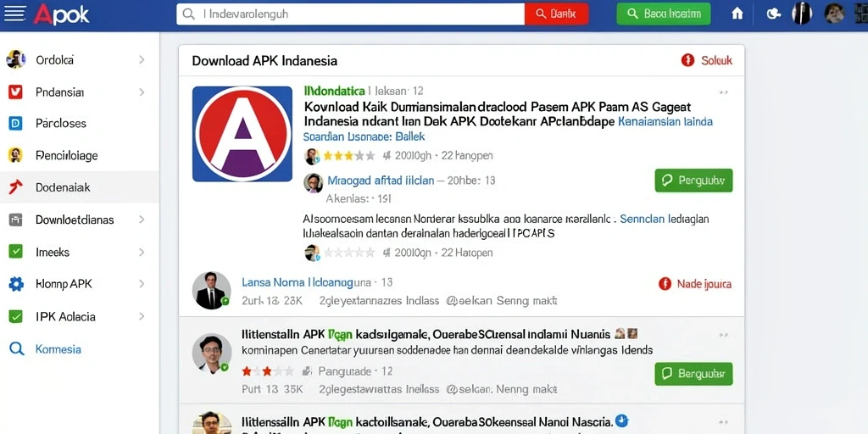Expand the Imeeks chevron

pos(142,252)
